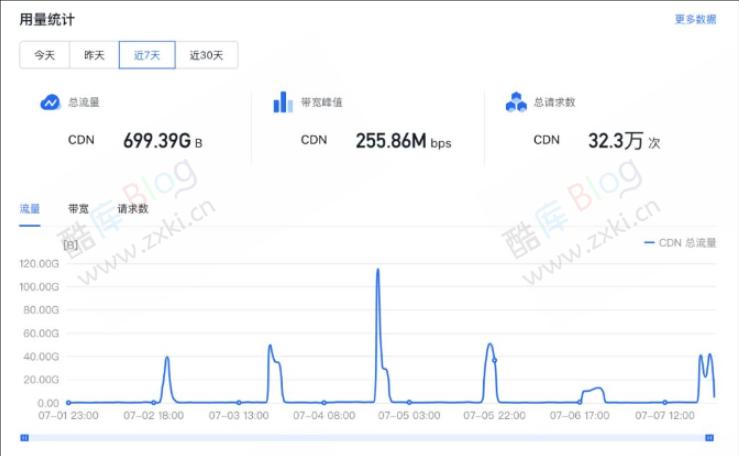The image size is (739, 456).
Task: Select the 今天 time range button
Action: [x=45, y=55]
